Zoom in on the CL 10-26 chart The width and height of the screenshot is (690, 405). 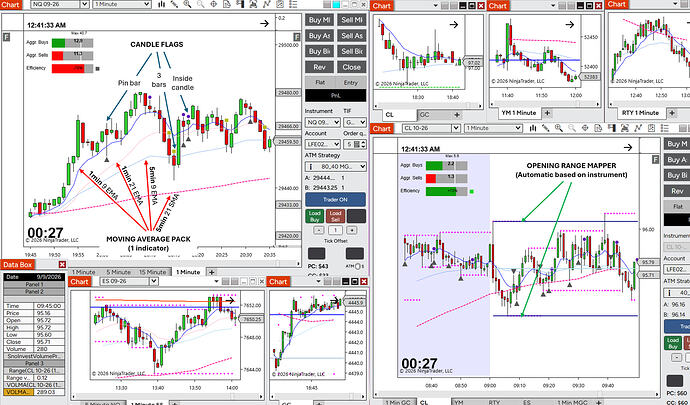(559, 128)
